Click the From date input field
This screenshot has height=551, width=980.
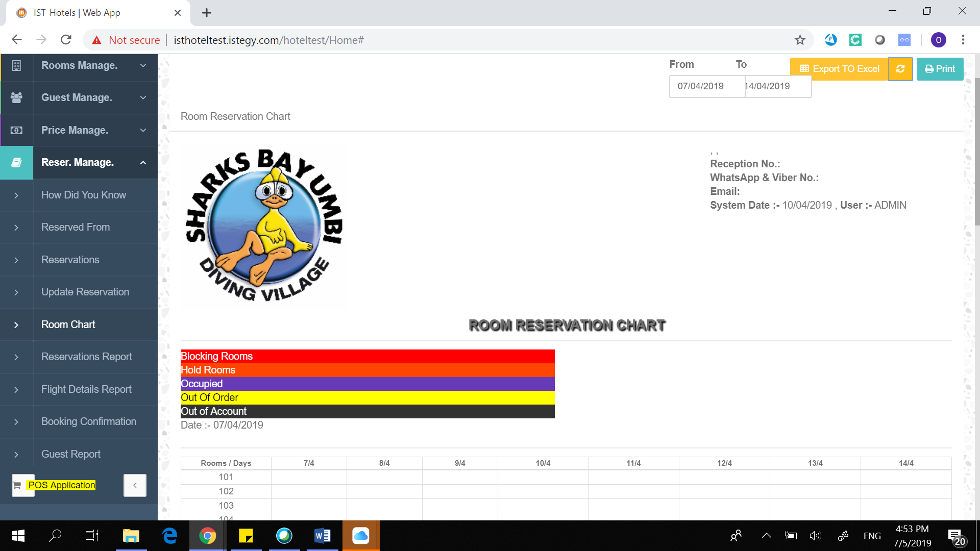(x=701, y=85)
